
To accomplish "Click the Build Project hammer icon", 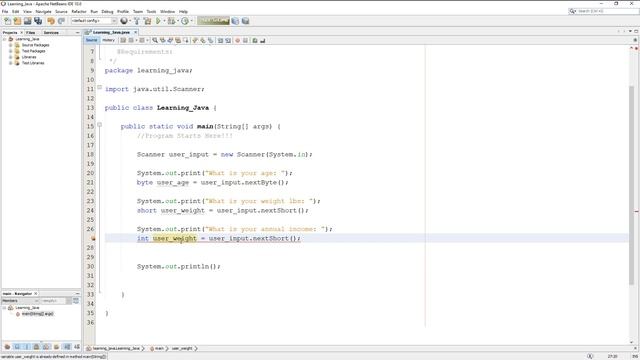I will click(x=137, y=21).
